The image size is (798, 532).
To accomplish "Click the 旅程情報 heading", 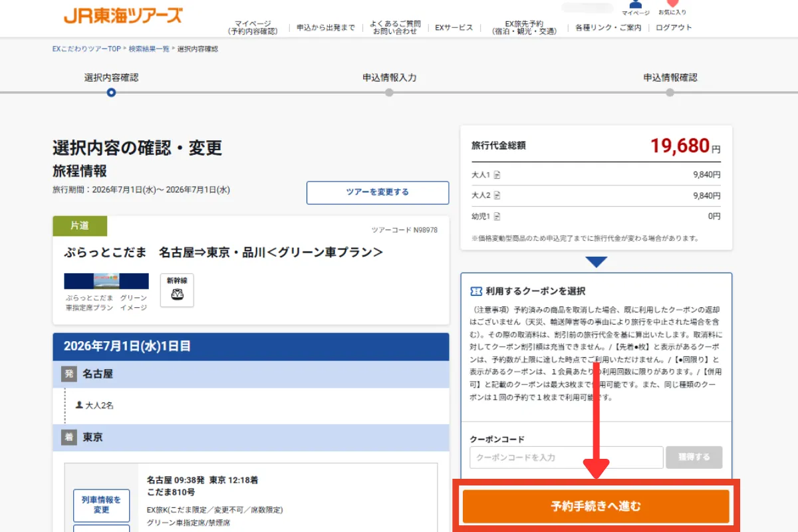I will pos(80,171).
